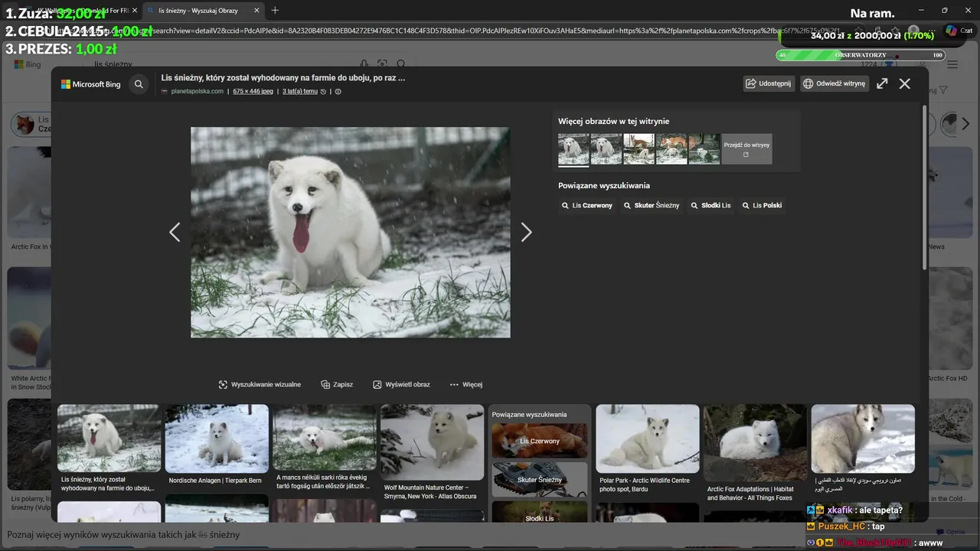Screen dimensions: 980x551
Task: Select the red fox thumbnail from this site
Action: [671, 149]
